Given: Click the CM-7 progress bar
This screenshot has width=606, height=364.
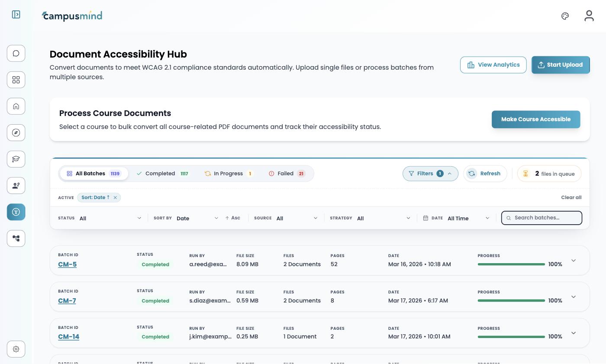Looking at the screenshot, I should click(x=511, y=300).
